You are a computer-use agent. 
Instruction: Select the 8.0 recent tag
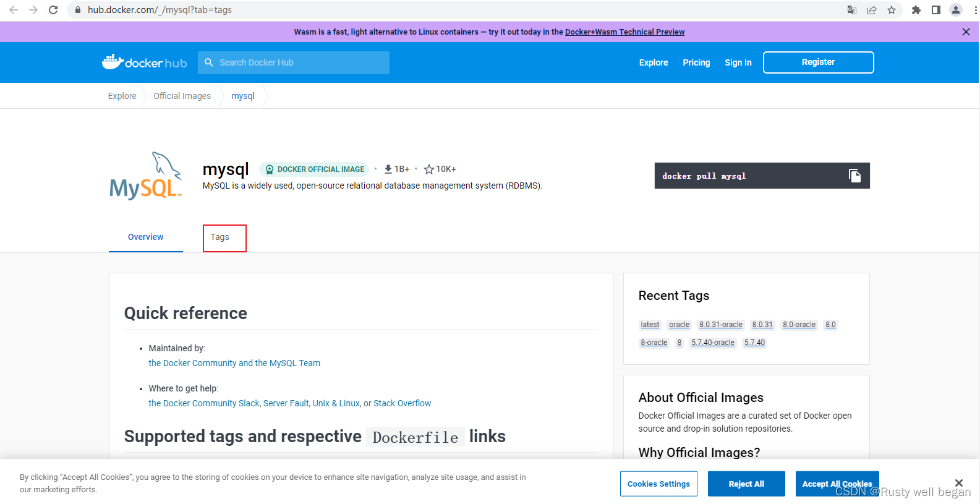coord(830,325)
